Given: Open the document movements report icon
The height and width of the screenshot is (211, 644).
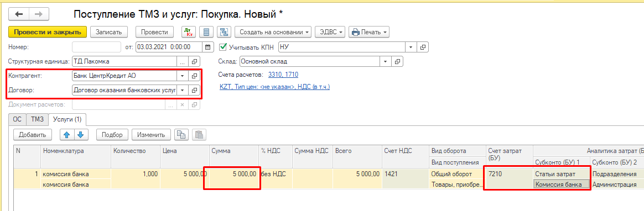Looking at the screenshot, I should pos(206,32).
